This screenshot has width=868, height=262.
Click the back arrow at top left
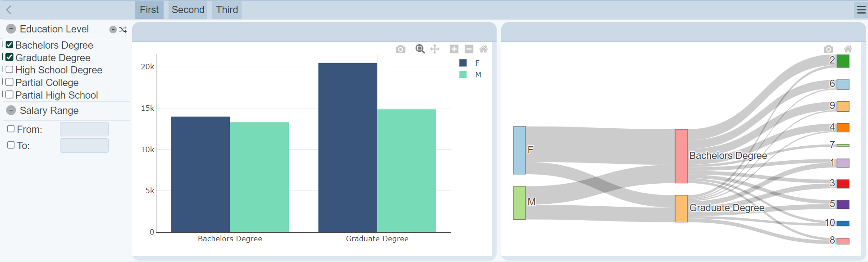(x=9, y=9)
